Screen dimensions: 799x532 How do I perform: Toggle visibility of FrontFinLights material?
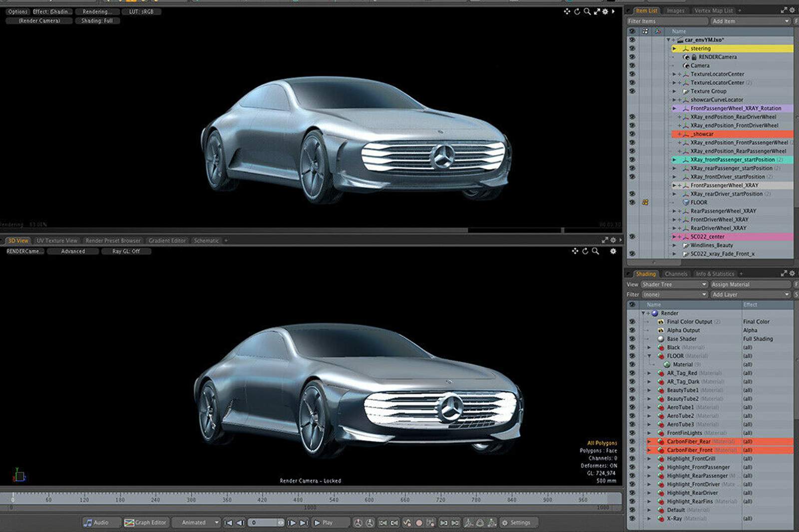(632, 433)
